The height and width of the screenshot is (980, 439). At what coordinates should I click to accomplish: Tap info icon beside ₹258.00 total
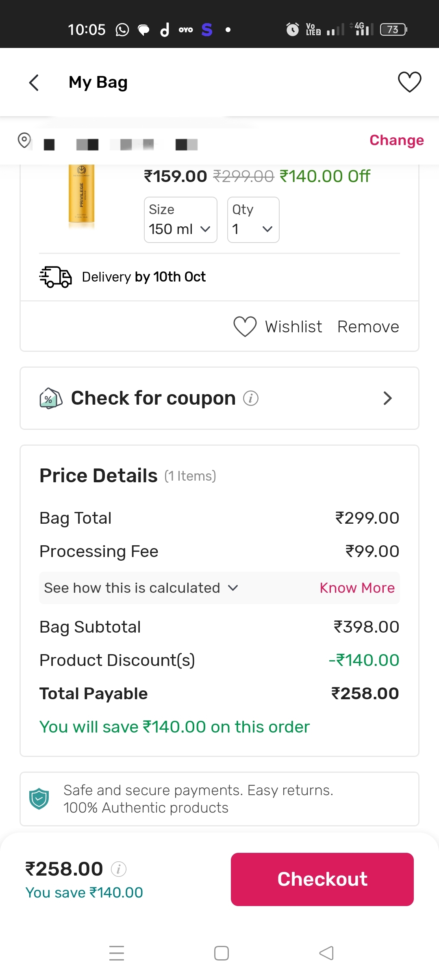click(119, 869)
